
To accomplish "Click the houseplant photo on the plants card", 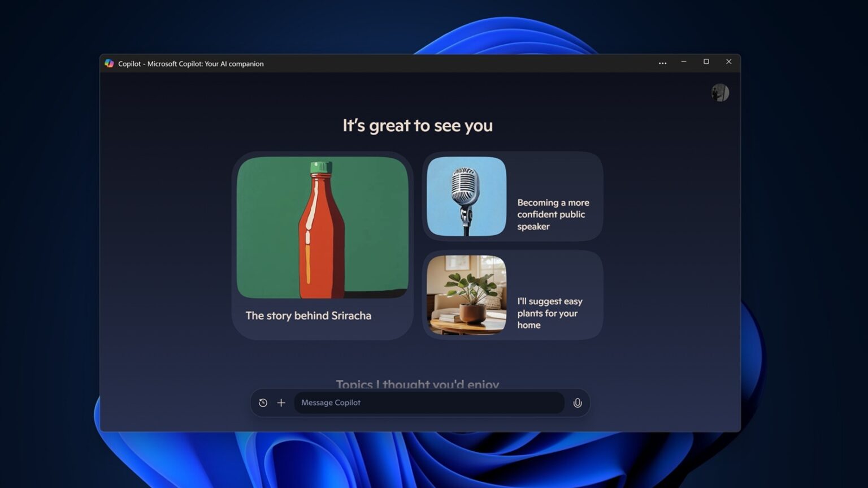I will pos(466,295).
